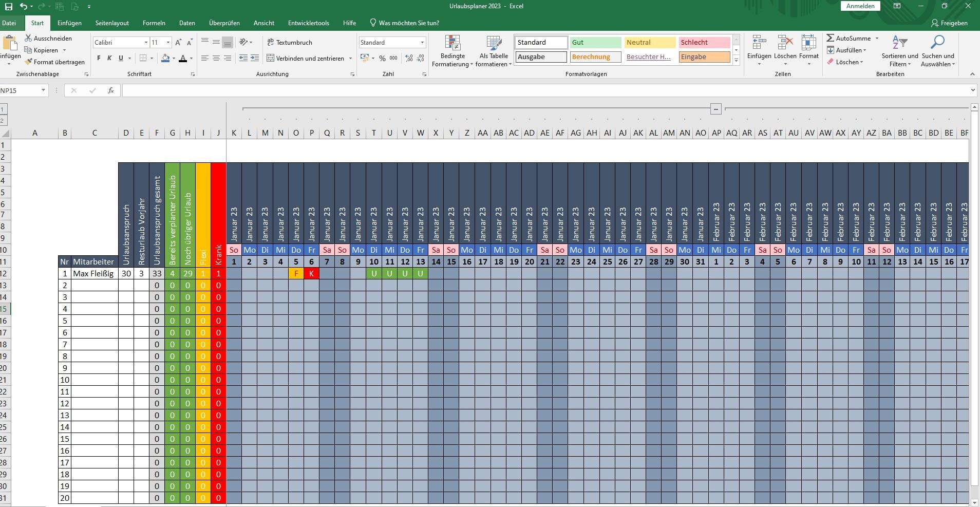Select the Neutral cell style

[650, 42]
